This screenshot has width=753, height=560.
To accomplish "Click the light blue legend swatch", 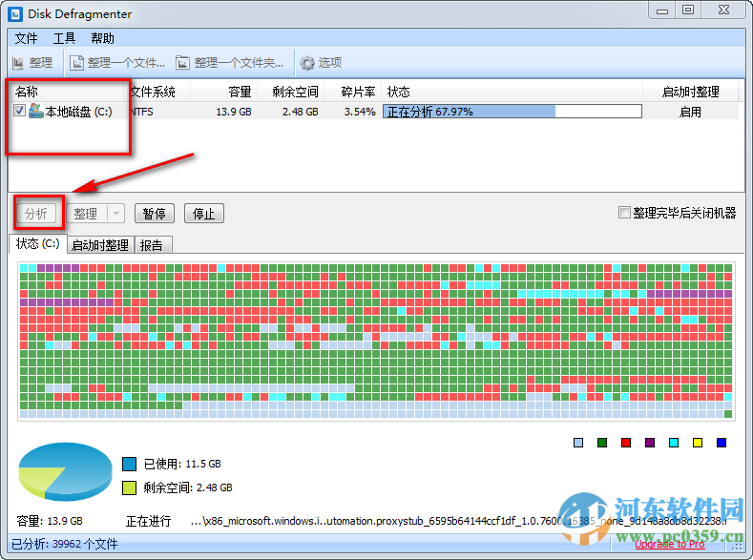I will [x=578, y=443].
